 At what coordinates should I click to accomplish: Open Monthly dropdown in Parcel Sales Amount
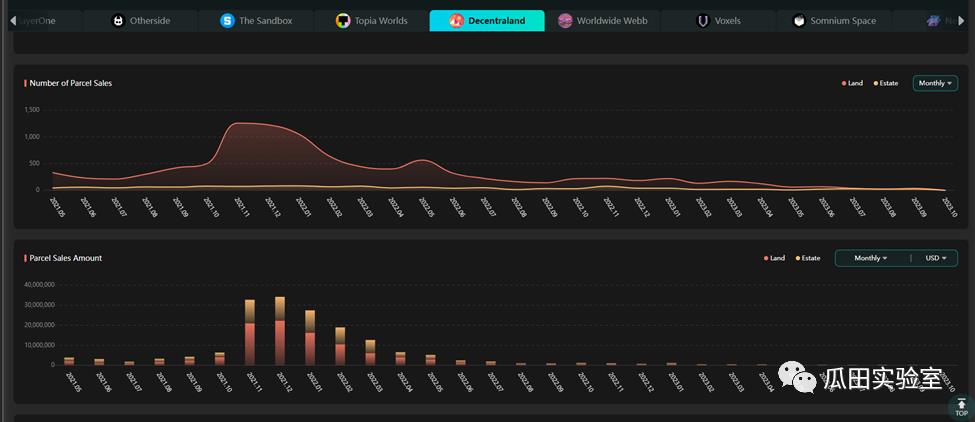tap(871, 258)
